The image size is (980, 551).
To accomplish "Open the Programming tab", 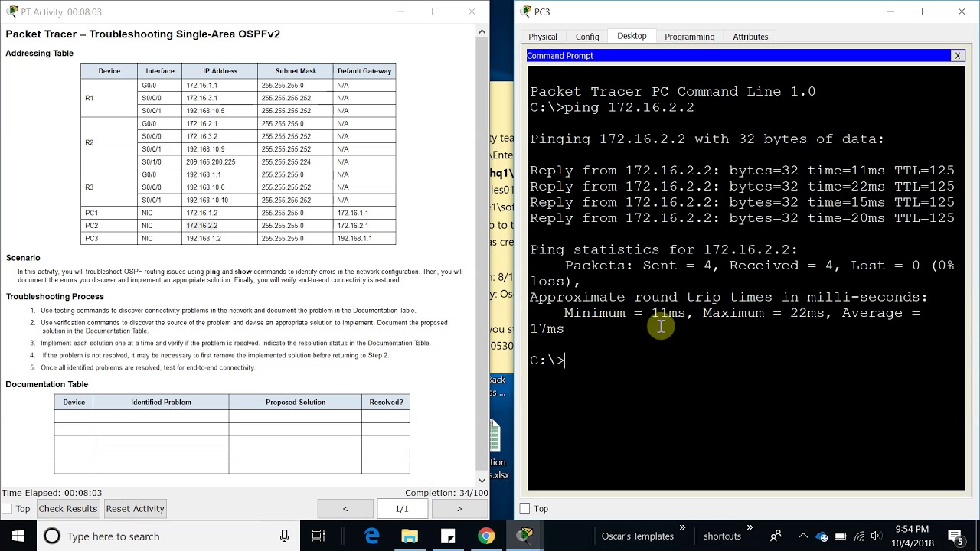I will [689, 37].
